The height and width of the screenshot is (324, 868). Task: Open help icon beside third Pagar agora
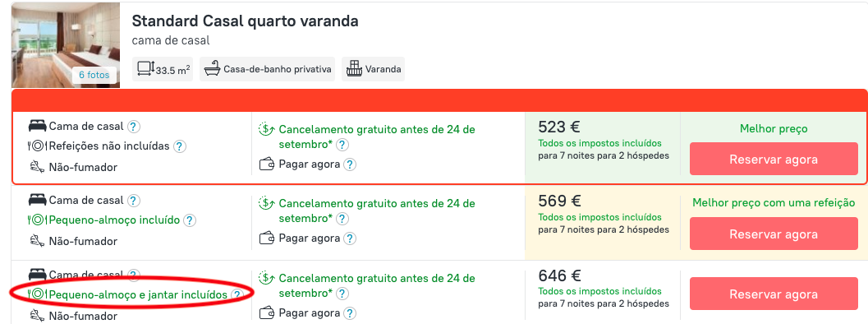349,313
